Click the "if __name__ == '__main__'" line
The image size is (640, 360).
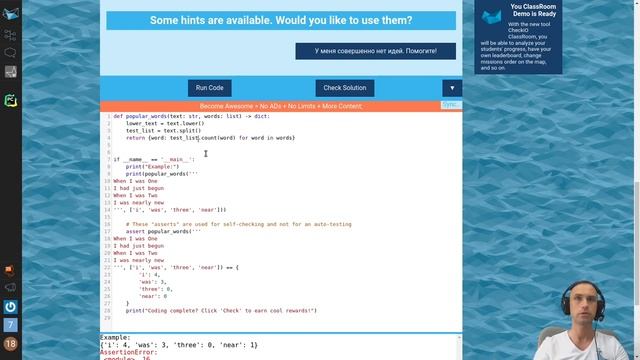click(x=154, y=160)
